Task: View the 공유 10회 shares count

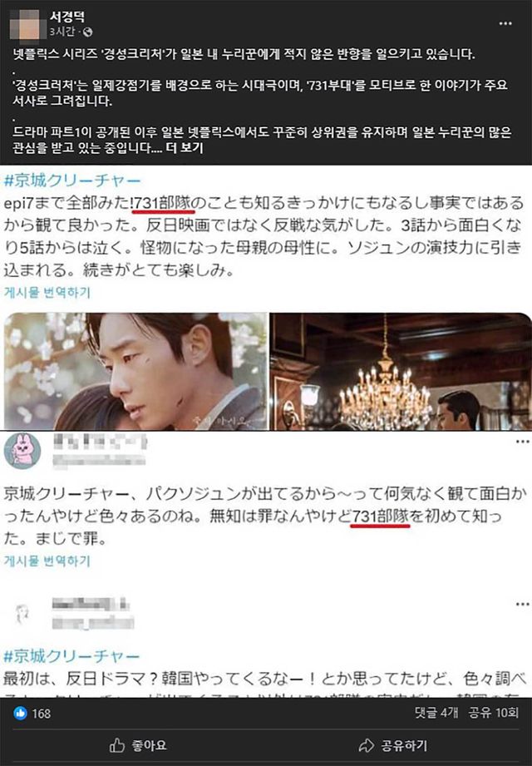Action: [x=494, y=713]
